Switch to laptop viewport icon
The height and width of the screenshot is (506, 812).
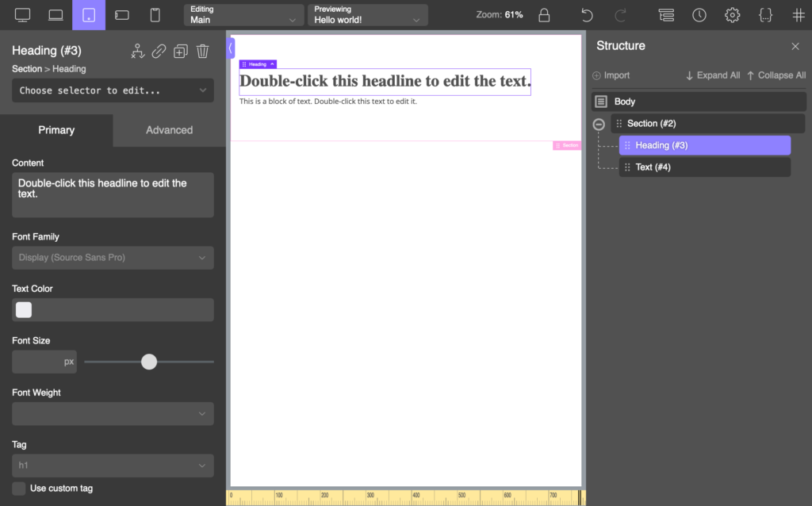click(56, 15)
